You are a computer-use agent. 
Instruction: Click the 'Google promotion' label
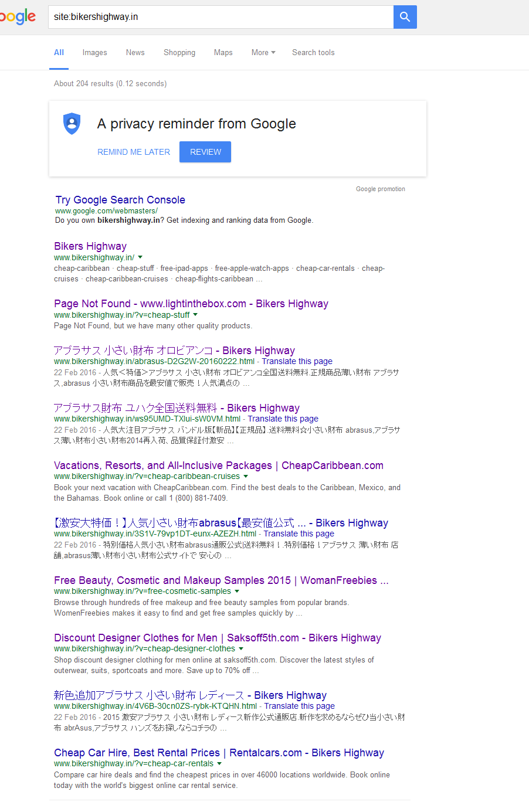click(381, 189)
